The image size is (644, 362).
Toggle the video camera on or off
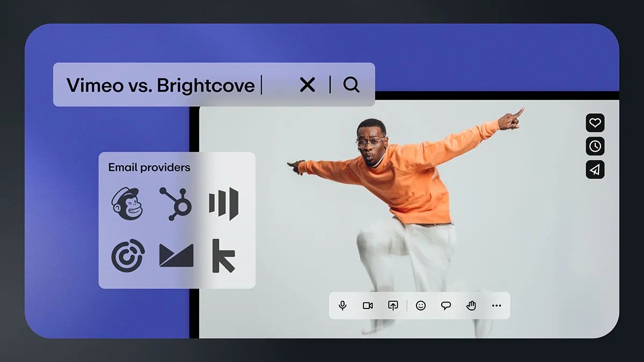click(368, 306)
